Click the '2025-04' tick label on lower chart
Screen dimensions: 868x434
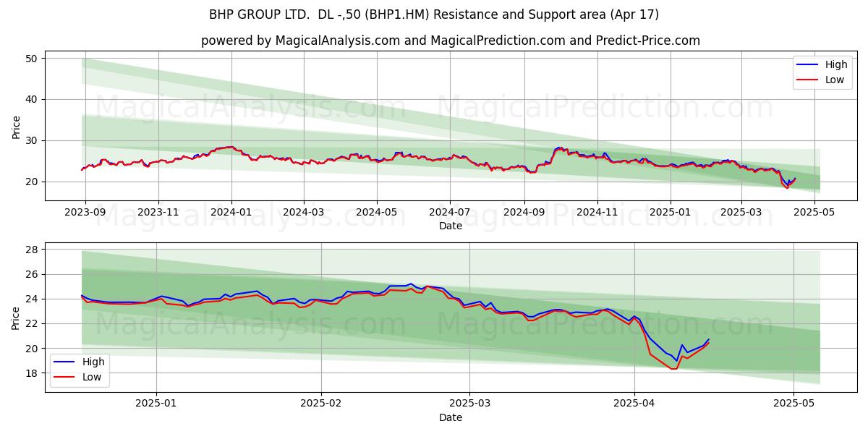coord(634,404)
